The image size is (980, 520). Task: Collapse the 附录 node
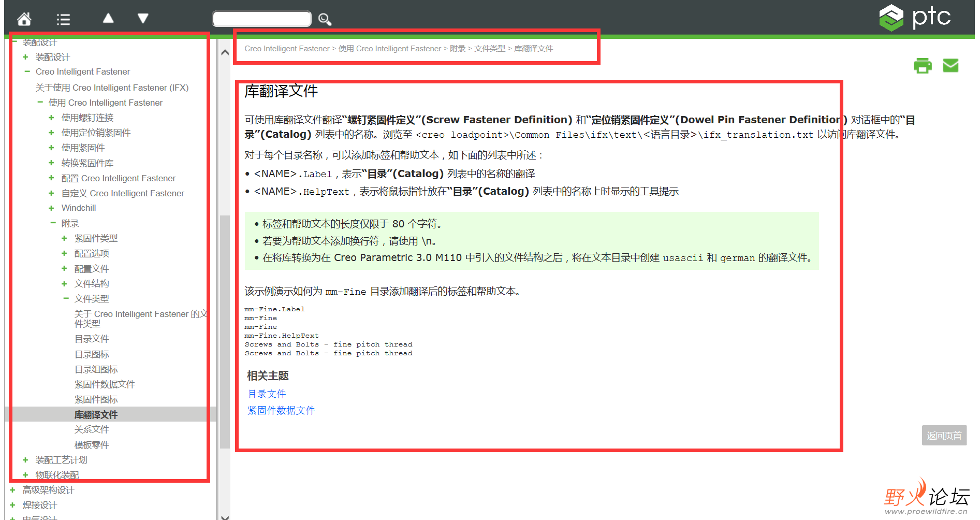click(x=53, y=223)
